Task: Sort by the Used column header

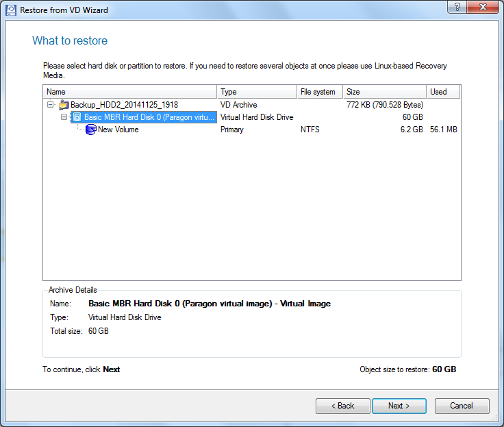Action: click(x=443, y=92)
